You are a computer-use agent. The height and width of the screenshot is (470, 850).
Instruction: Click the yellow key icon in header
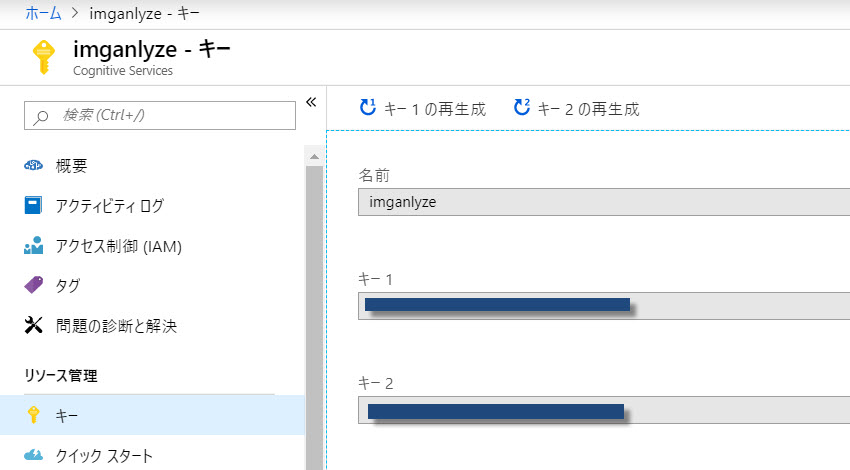43,57
